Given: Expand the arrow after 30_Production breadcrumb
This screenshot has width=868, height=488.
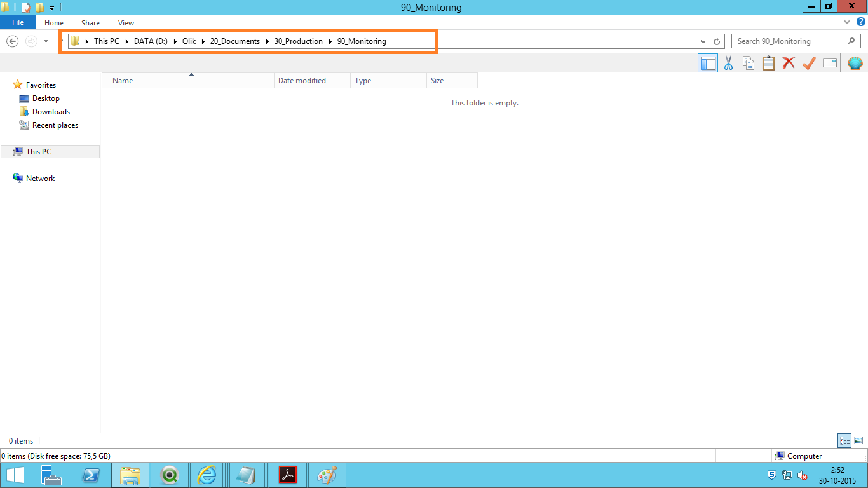Looking at the screenshot, I should point(330,41).
